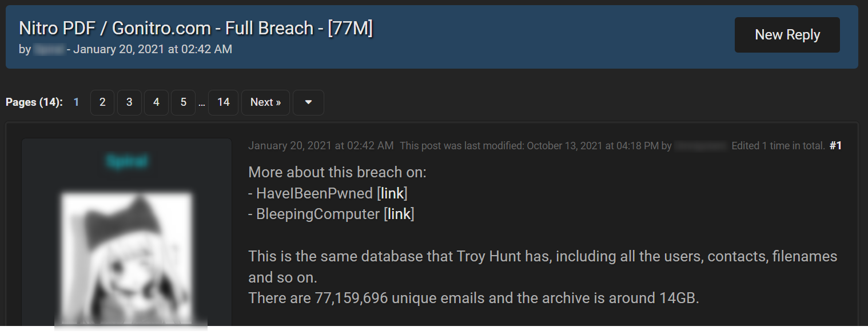Select page 5 in pagination
The width and height of the screenshot is (868, 334).
coord(183,102)
